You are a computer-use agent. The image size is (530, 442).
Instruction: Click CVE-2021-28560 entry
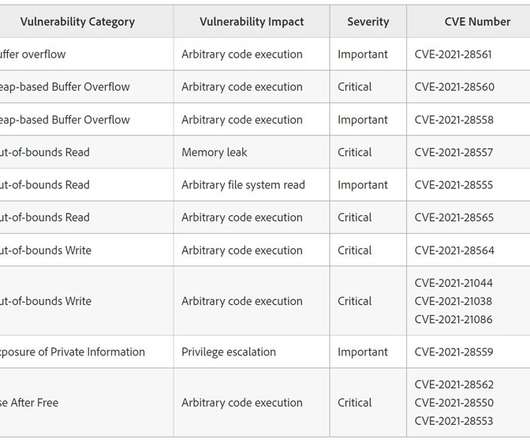[454, 87]
